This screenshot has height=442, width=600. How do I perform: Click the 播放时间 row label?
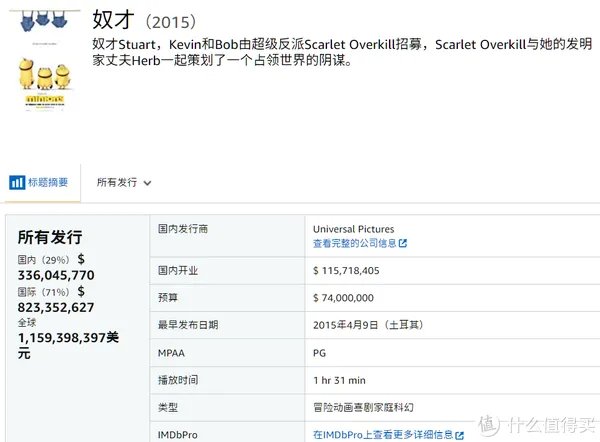point(178,380)
